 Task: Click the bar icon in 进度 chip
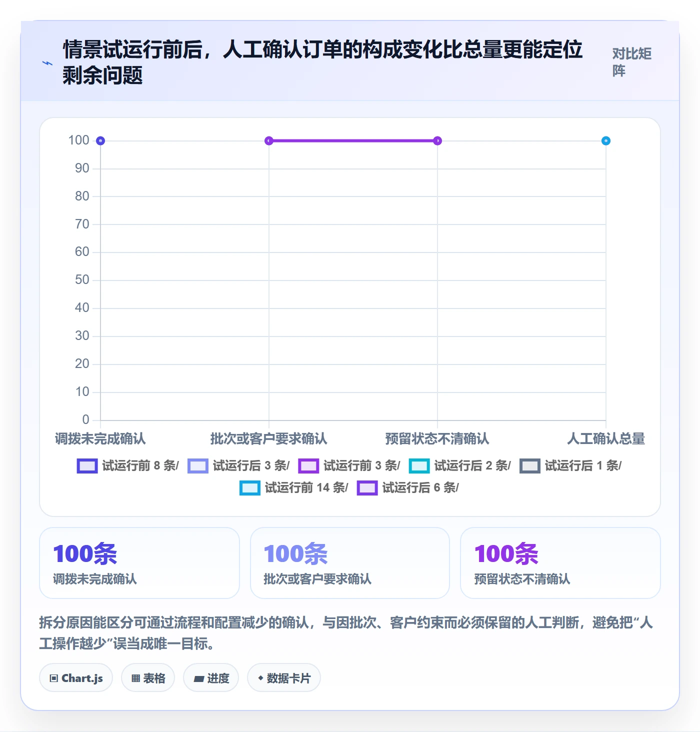(199, 678)
